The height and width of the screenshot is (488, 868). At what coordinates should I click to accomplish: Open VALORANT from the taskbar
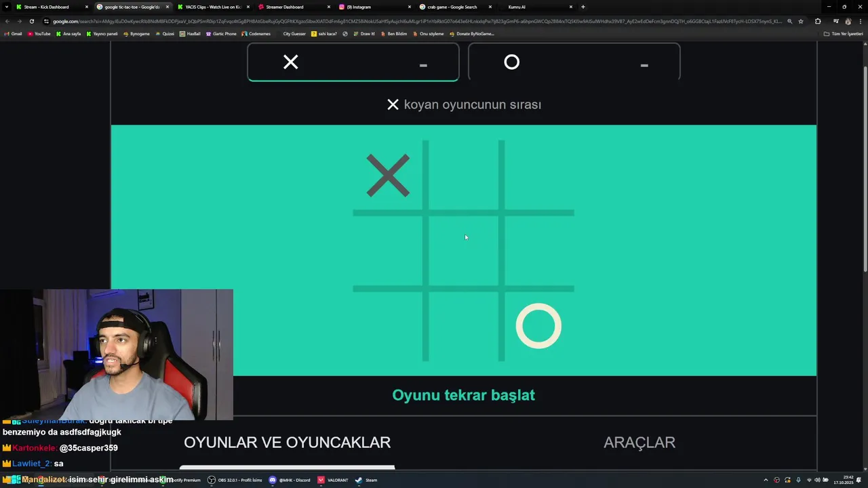(333, 480)
